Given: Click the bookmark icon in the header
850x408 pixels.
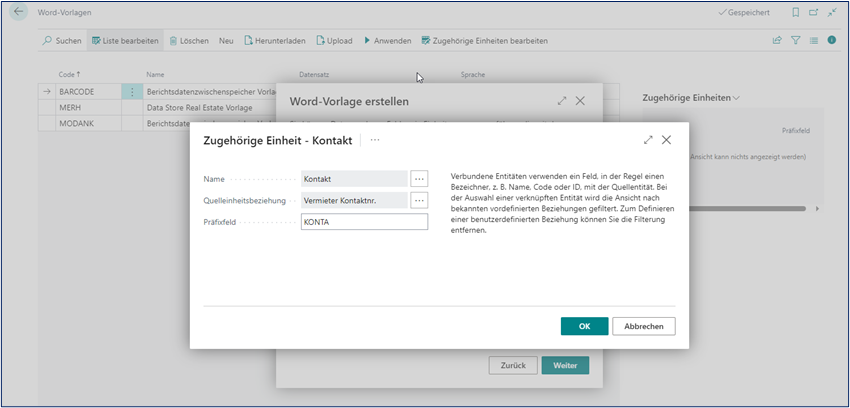Looking at the screenshot, I should pos(795,12).
